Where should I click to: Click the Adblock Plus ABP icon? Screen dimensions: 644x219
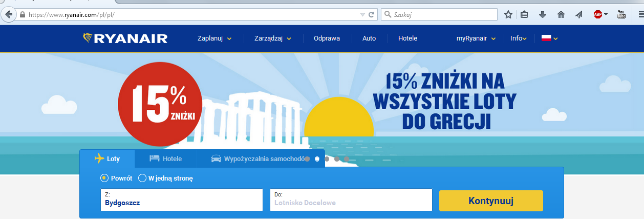click(x=597, y=14)
